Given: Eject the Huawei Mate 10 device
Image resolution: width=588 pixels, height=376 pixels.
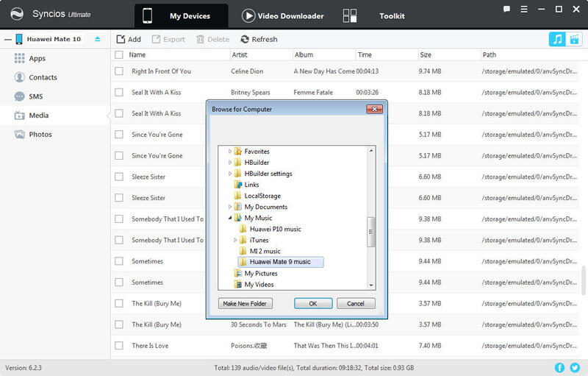Looking at the screenshot, I should click(x=98, y=39).
